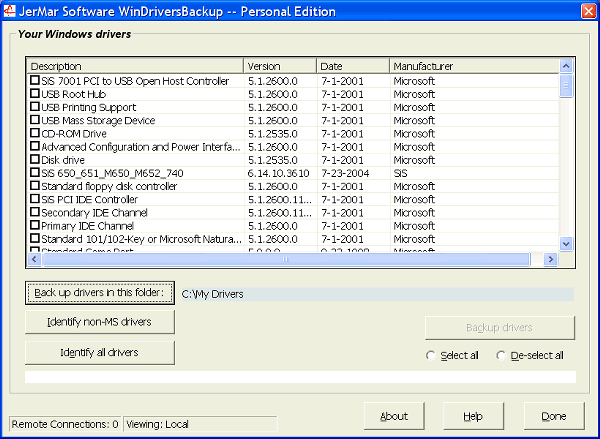Tick the Disk drive checkbox
This screenshot has height=439, width=600.
(35, 159)
